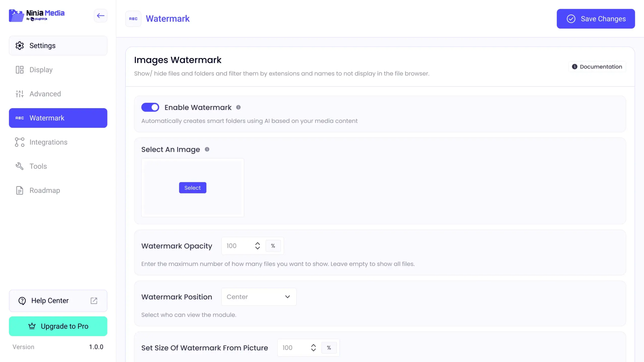The width and height of the screenshot is (644, 362).
Task: Click the Roadmap document icon
Action: coord(20,190)
